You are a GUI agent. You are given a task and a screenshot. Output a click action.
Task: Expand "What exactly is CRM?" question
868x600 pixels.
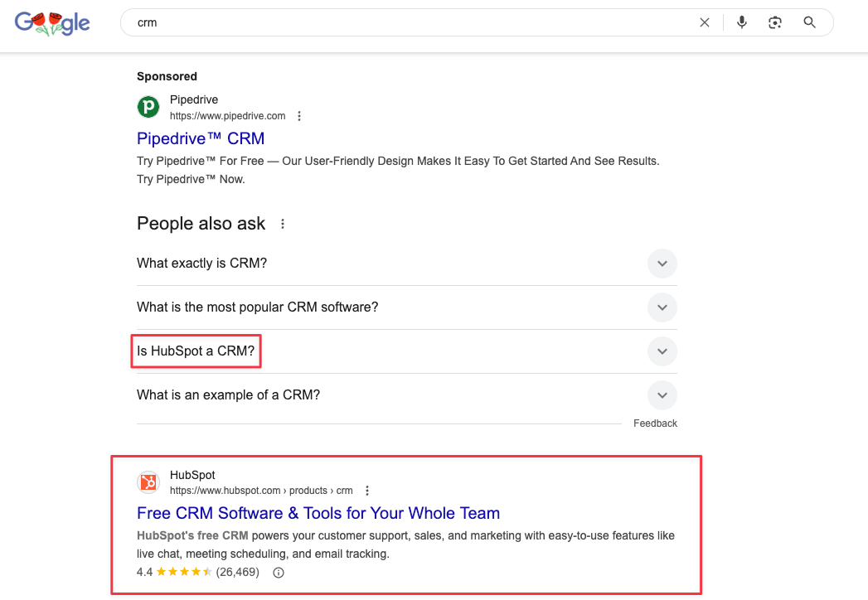662,264
